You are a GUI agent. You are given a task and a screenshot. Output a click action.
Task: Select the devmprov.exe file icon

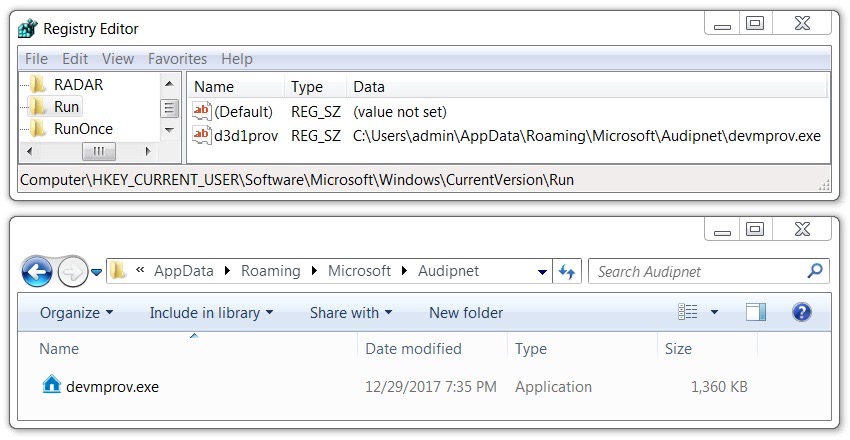(51, 385)
